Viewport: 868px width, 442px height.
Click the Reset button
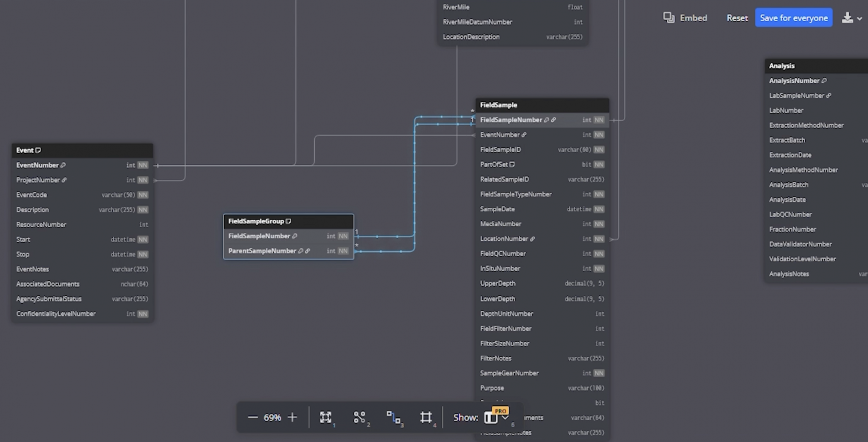coord(737,18)
